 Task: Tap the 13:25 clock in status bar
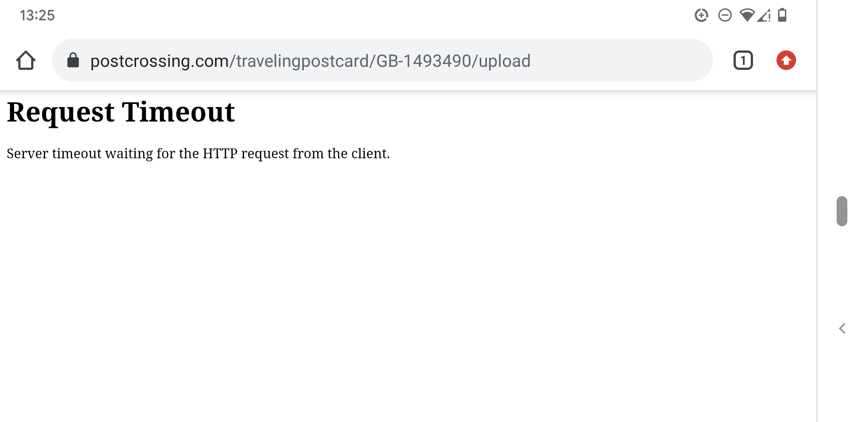(x=37, y=15)
